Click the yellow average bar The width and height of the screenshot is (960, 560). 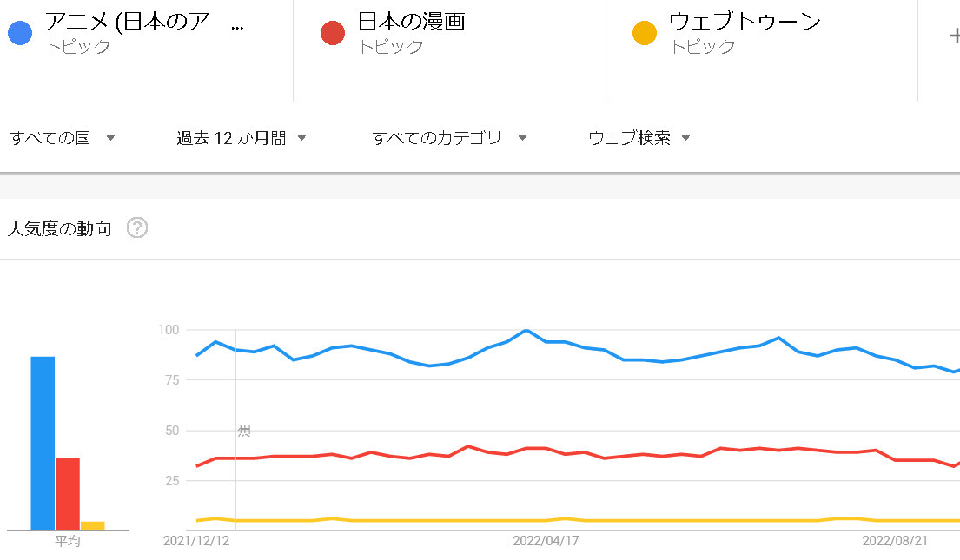92,525
